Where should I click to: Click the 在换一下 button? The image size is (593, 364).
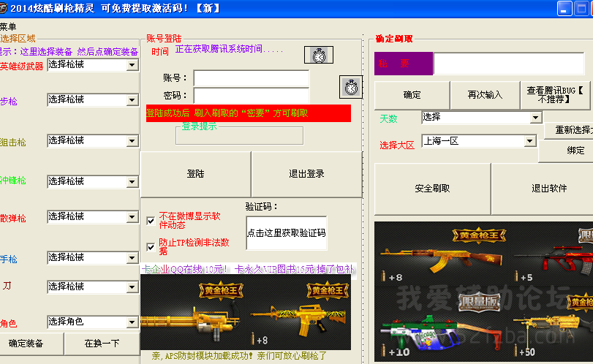pos(102,344)
